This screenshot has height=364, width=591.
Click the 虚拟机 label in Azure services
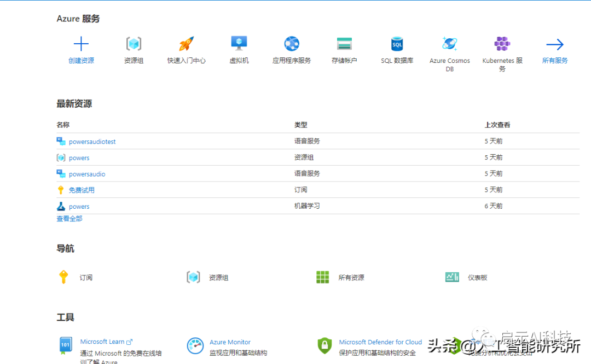(x=239, y=61)
